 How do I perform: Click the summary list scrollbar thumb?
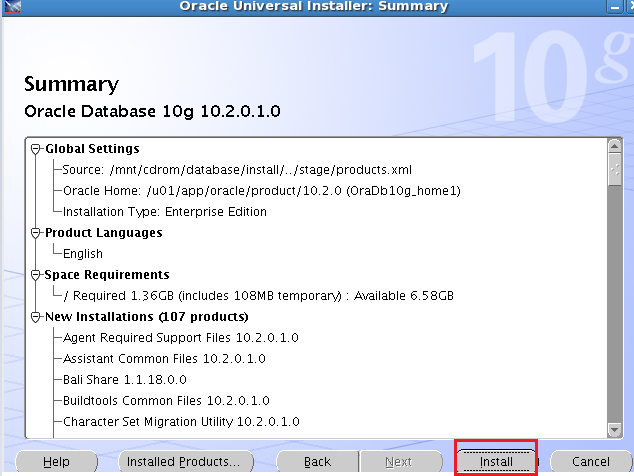tap(615, 169)
